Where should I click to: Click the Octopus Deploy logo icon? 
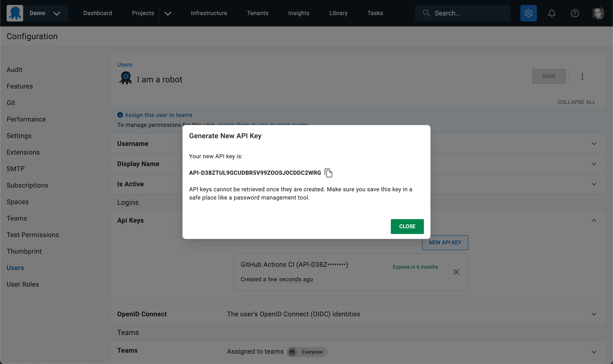click(x=14, y=13)
